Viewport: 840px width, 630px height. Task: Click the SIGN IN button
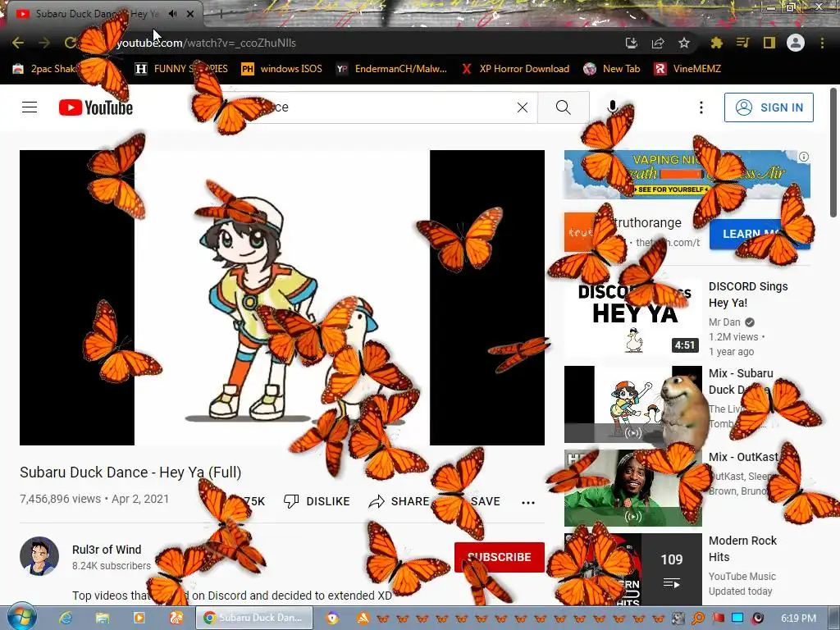click(769, 107)
